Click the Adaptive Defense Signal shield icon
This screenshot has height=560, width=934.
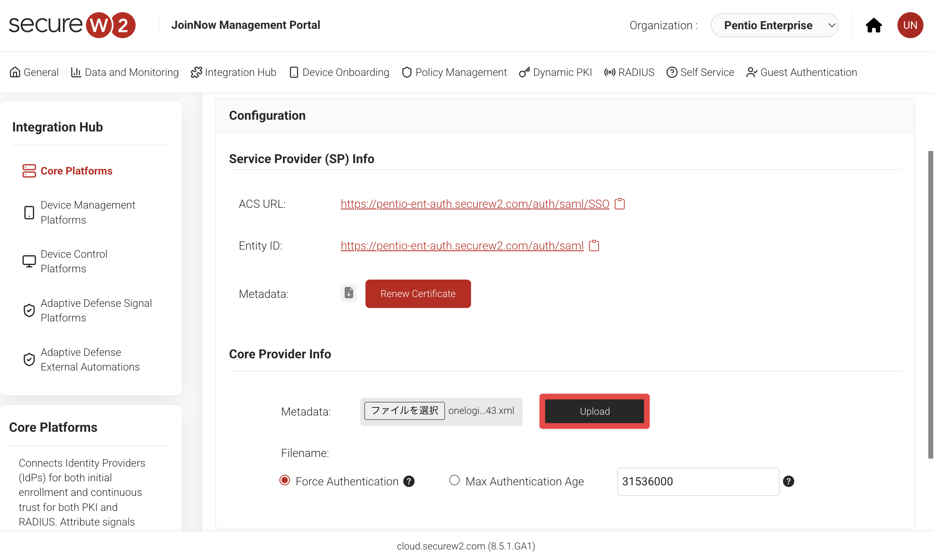[29, 310]
